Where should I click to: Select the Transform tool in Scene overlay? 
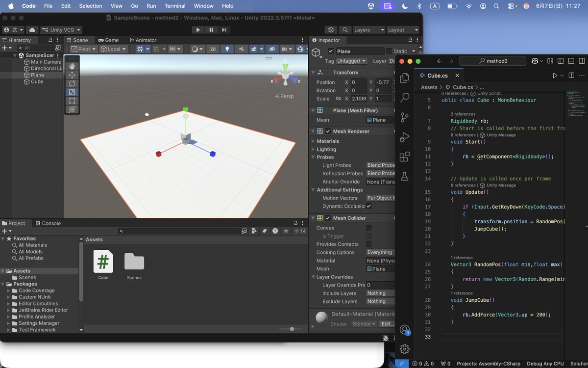(72, 109)
